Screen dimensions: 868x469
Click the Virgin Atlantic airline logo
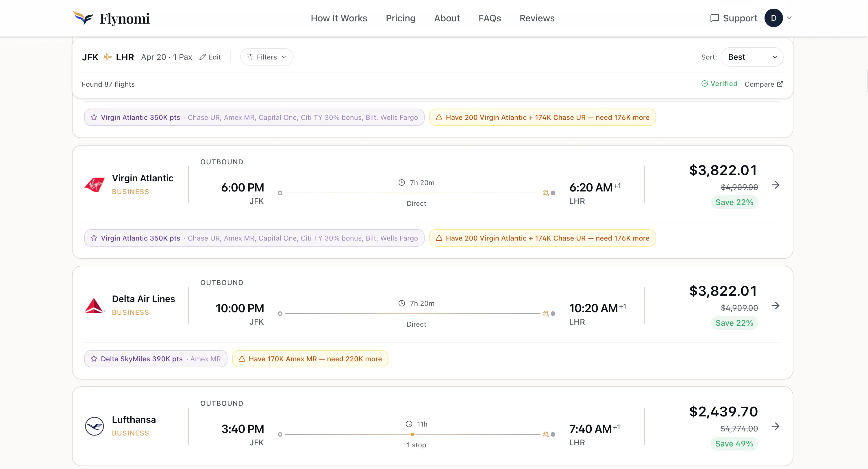tap(94, 185)
